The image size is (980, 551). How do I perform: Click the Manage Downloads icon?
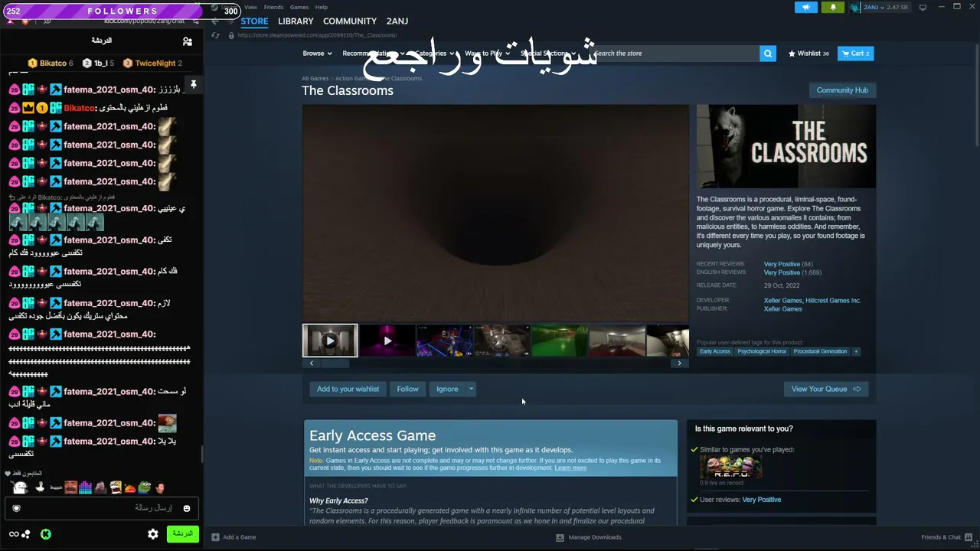point(560,537)
